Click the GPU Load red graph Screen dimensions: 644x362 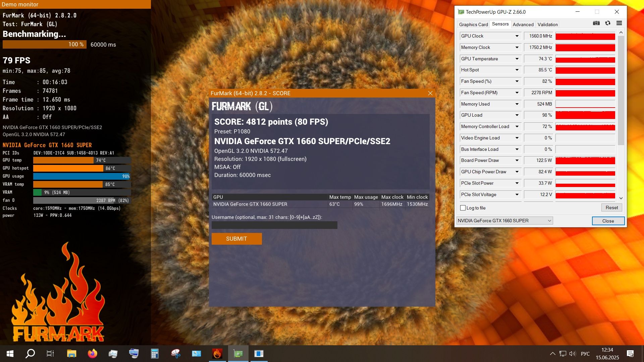point(585,115)
